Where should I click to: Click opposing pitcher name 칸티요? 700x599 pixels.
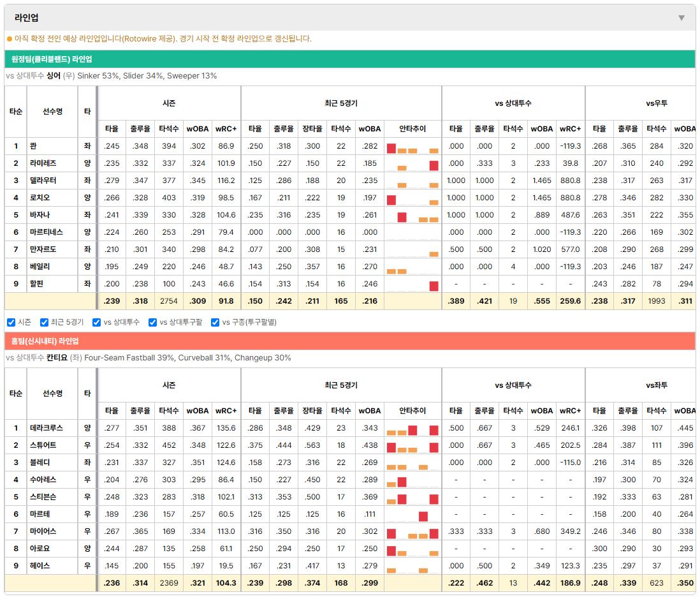[x=57, y=358]
